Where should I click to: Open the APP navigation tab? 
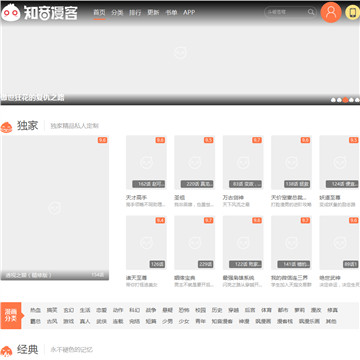pos(189,13)
